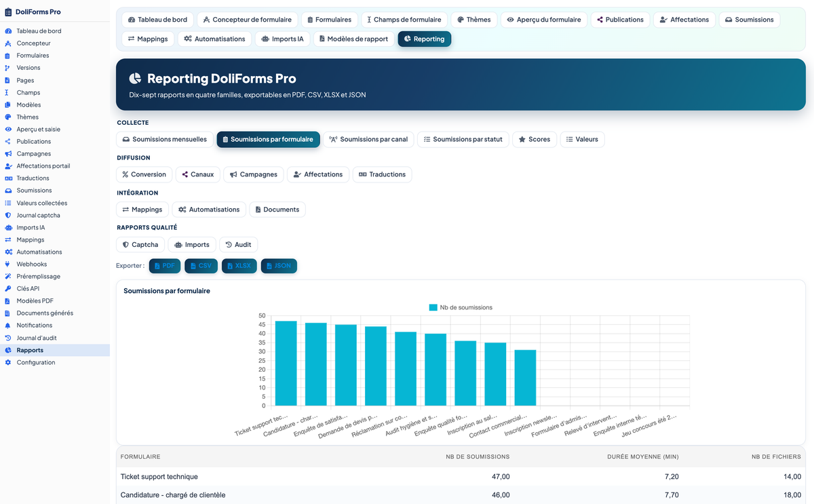Click the Affectations portail user icon
The height and width of the screenshot is (504, 814).
click(8, 166)
